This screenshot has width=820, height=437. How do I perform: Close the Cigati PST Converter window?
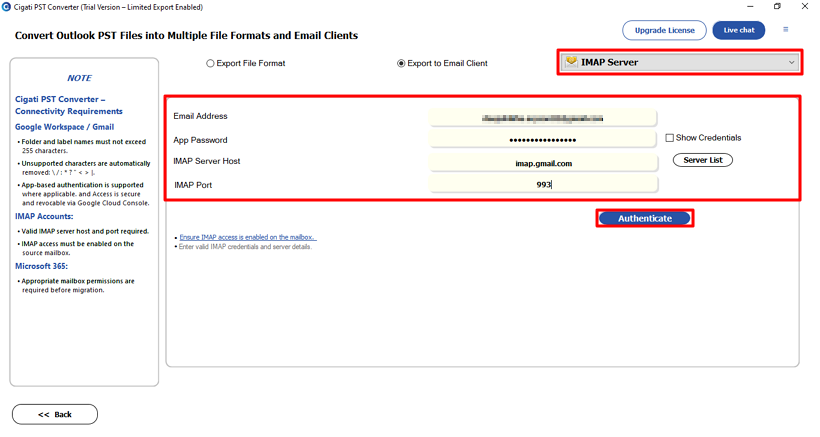(x=805, y=6)
